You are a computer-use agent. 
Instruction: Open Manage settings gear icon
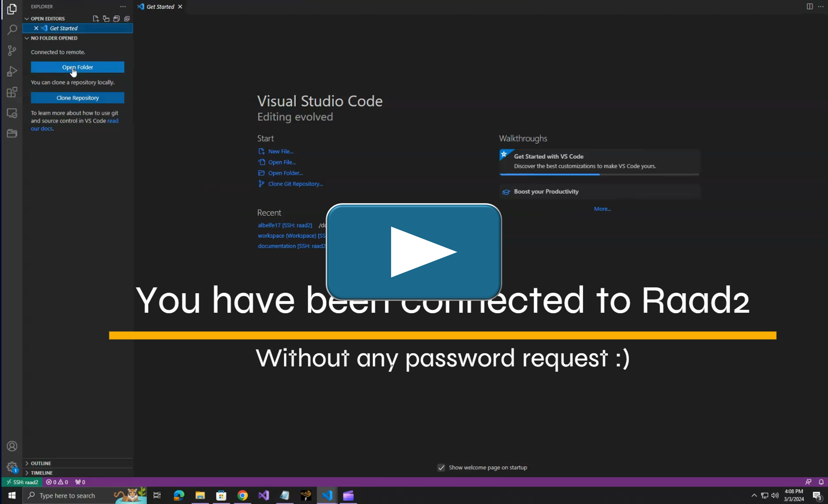(x=12, y=466)
